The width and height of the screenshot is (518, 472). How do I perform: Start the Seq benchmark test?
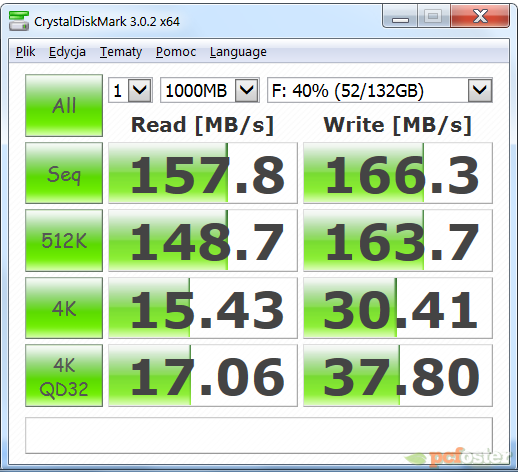[x=64, y=173]
